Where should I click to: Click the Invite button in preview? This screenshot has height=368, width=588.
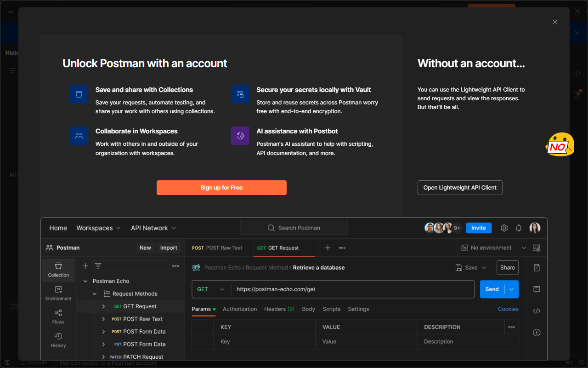(x=479, y=228)
